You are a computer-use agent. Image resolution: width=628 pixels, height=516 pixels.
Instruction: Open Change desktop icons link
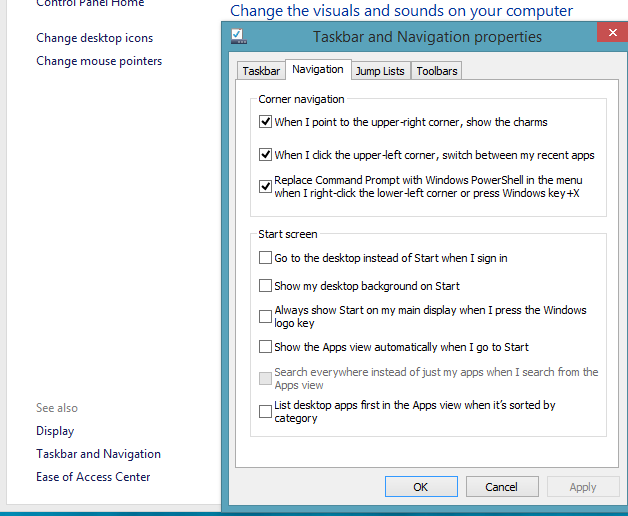point(95,38)
